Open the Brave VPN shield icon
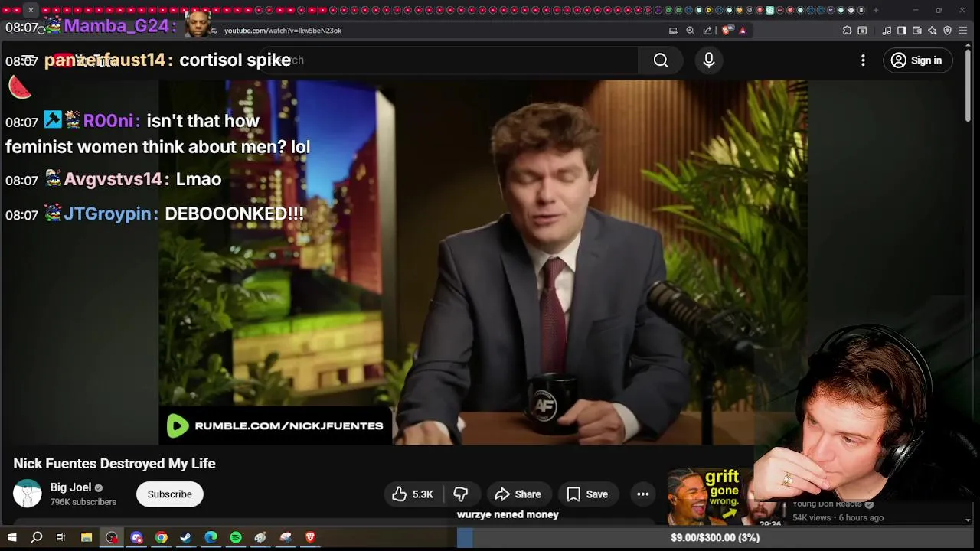 click(947, 31)
